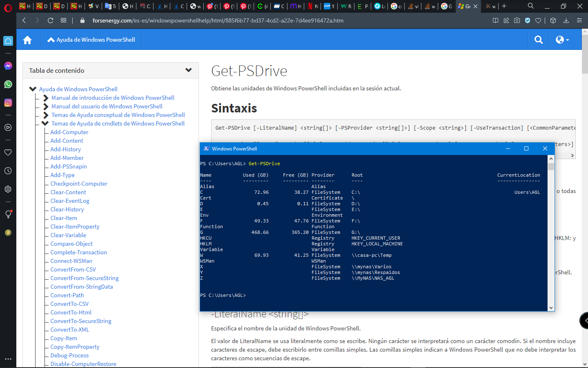Click the lightbulb icon in the sidebar
Screen dimensions: 588x368
(8, 214)
